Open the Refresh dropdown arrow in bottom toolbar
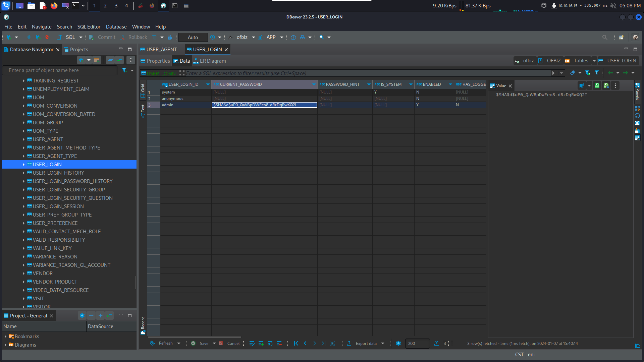The height and width of the screenshot is (362, 644). pyautogui.click(x=179, y=344)
